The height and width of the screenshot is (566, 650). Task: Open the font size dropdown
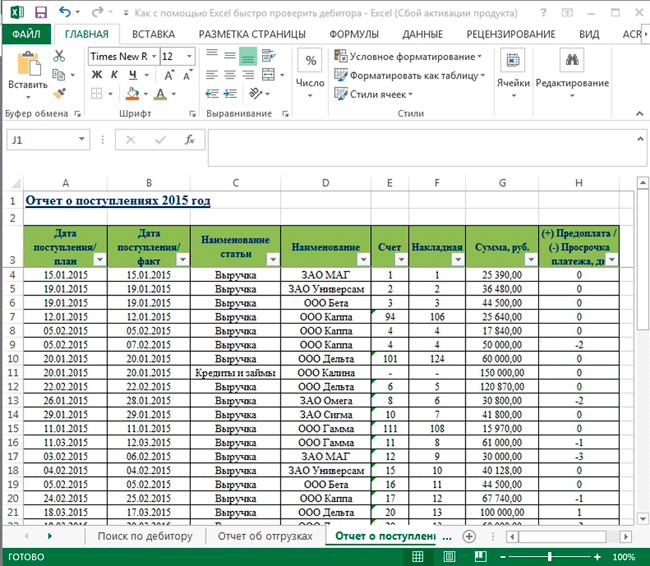pos(189,56)
